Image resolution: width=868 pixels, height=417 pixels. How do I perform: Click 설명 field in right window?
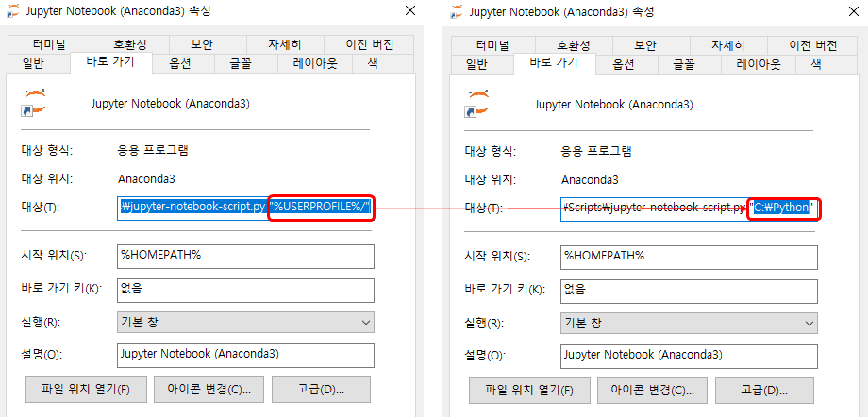click(x=689, y=356)
